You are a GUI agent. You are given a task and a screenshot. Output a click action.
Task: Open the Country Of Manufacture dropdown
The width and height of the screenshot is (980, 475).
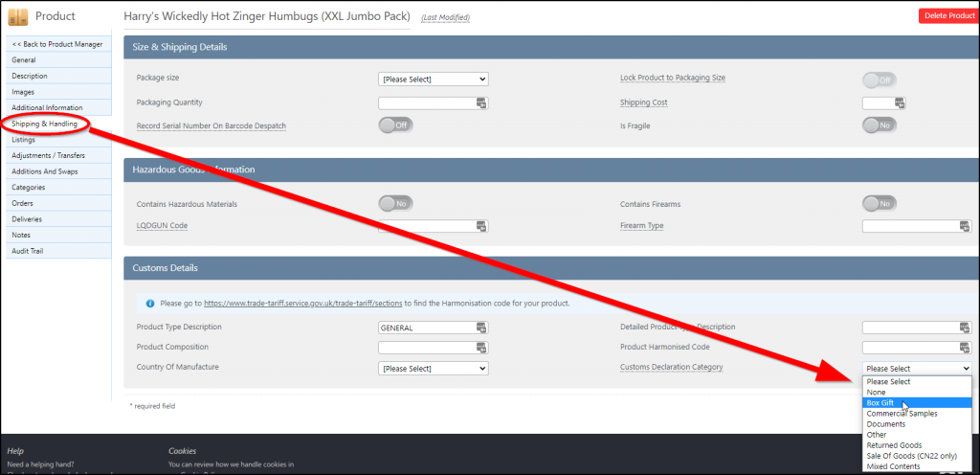click(434, 368)
